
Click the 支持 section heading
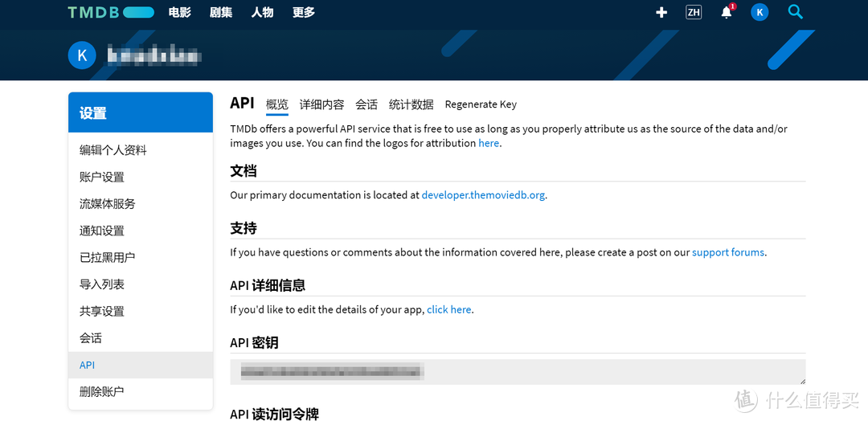(244, 228)
